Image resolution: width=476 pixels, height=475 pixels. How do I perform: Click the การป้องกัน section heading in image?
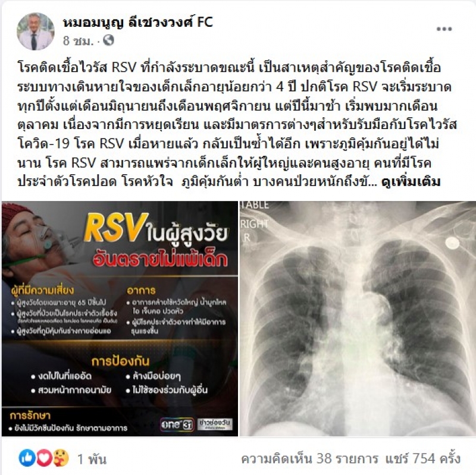pyautogui.click(x=120, y=361)
